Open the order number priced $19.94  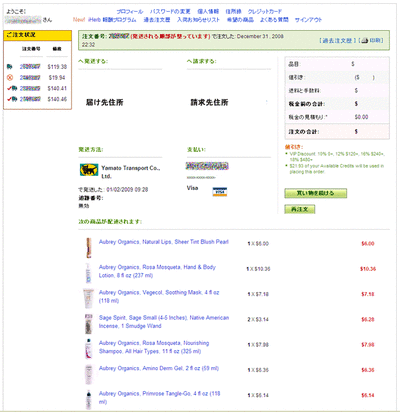coord(30,78)
